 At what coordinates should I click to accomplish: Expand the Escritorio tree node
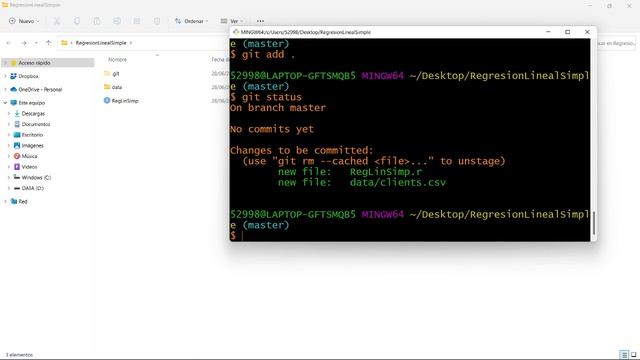tap(9, 135)
